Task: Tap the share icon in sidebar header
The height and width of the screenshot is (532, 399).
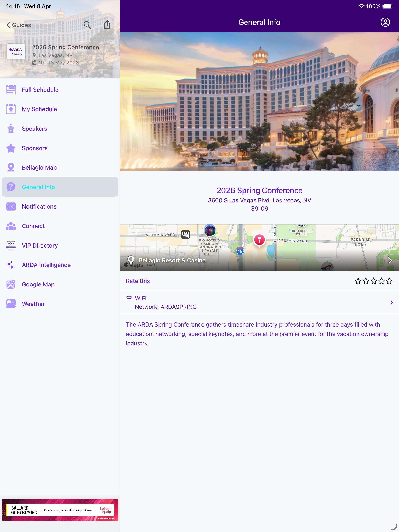Action: [x=107, y=25]
